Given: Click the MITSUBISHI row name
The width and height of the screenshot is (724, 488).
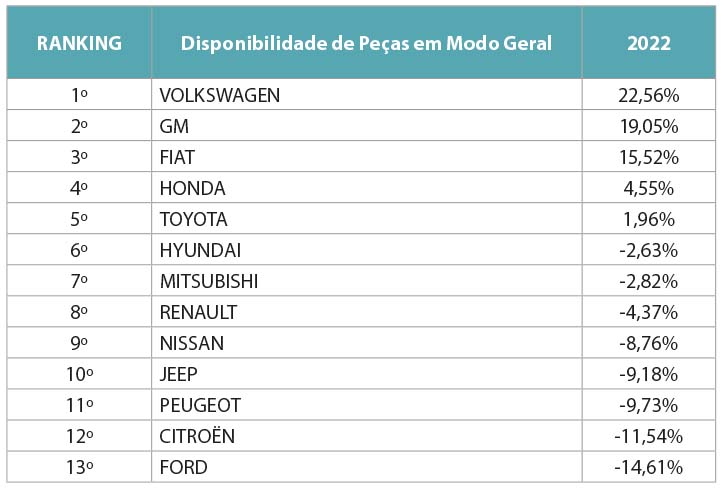Looking at the screenshot, I should 209,282.
